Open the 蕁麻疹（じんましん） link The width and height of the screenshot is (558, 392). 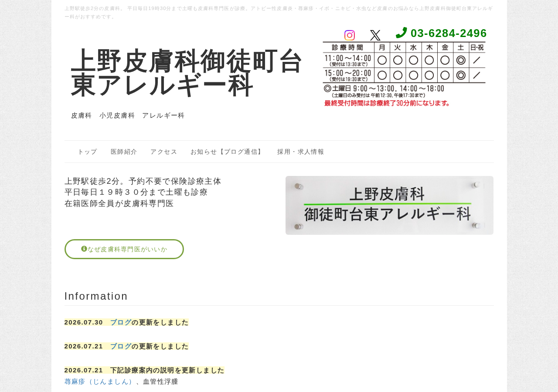tap(100, 382)
